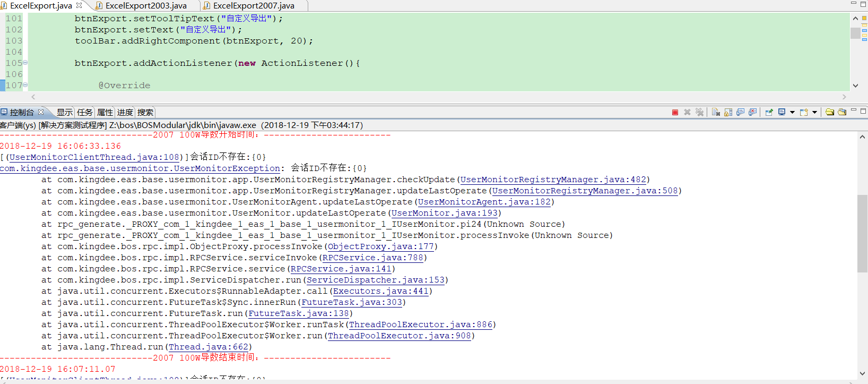
Task: Minimize the editor area
Action: pos(854,3)
